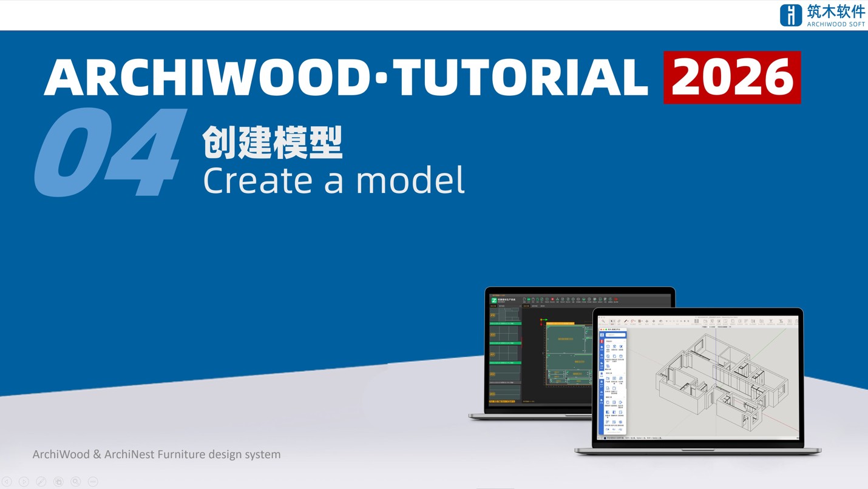The width and height of the screenshot is (868, 489).
Task: Click the search field in the blue ArchiWood plugin sidebar
Action: coord(615,335)
